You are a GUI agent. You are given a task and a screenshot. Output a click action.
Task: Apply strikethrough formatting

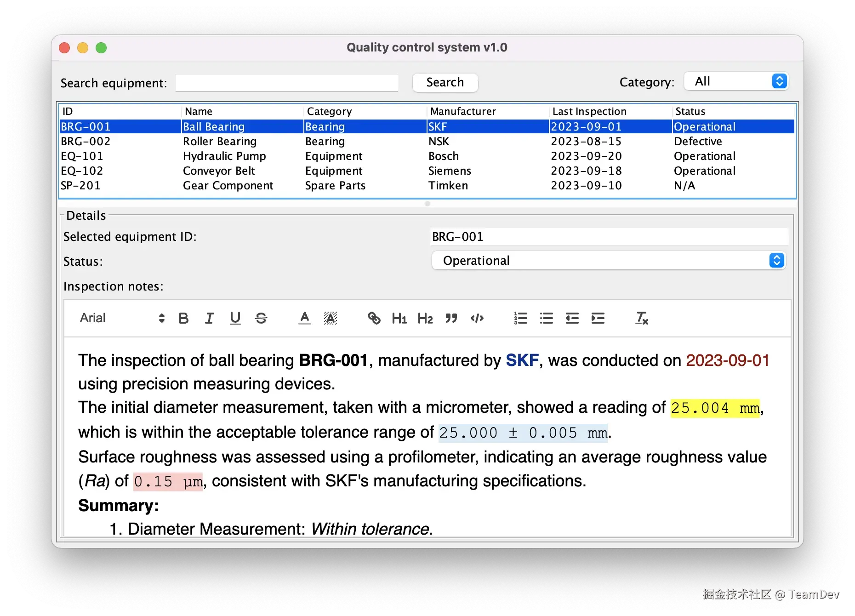pos(261,318)
